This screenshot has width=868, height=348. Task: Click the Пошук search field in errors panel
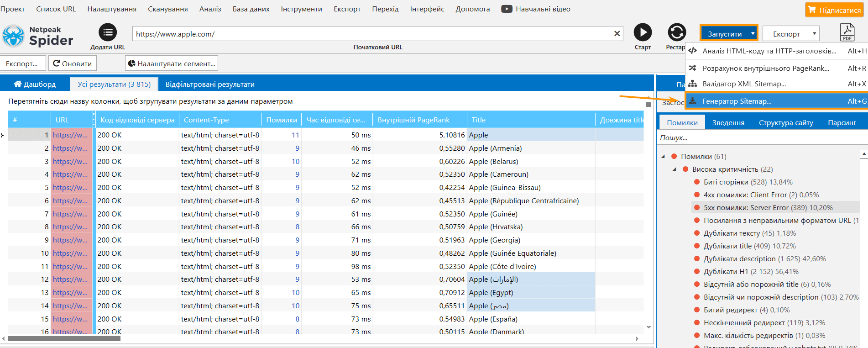pos(762,137)
